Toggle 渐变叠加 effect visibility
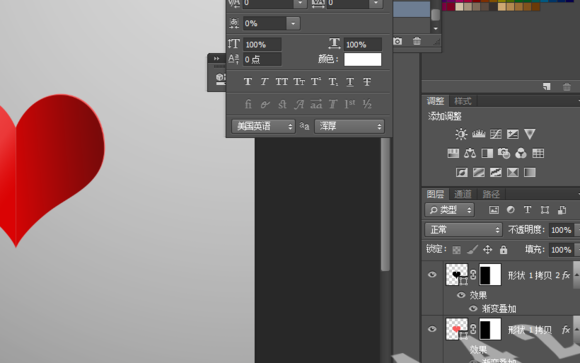The width and height of the screenshot is (580, 363). [473, 308]
